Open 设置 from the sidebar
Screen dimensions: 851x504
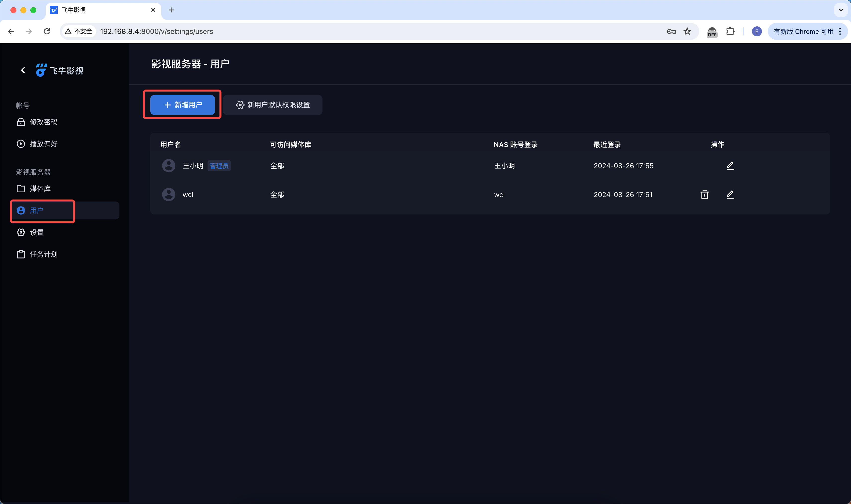click(x=36, y=232)
